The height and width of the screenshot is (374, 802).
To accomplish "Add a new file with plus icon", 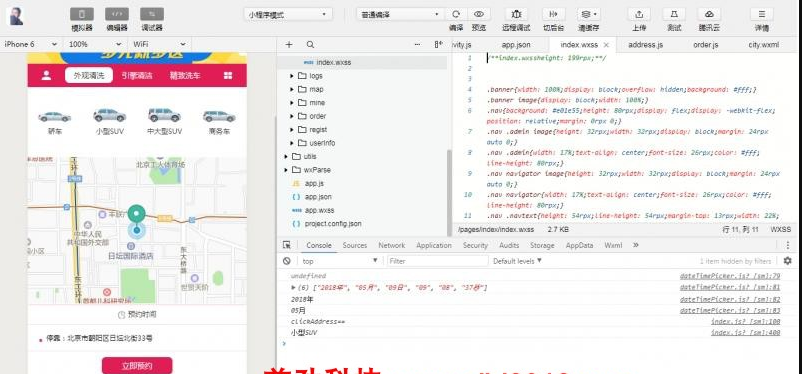I will coord(289,45).
